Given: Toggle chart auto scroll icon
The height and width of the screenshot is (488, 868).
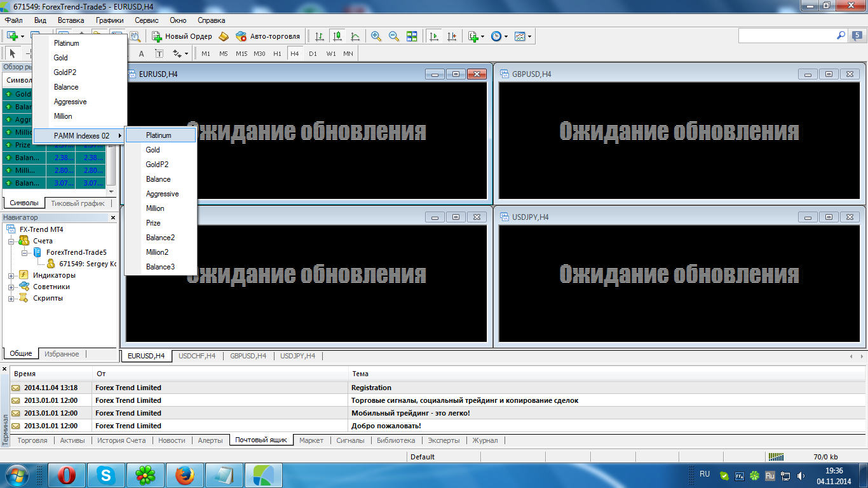Looking at the screenshot, I should click(434, 36).
